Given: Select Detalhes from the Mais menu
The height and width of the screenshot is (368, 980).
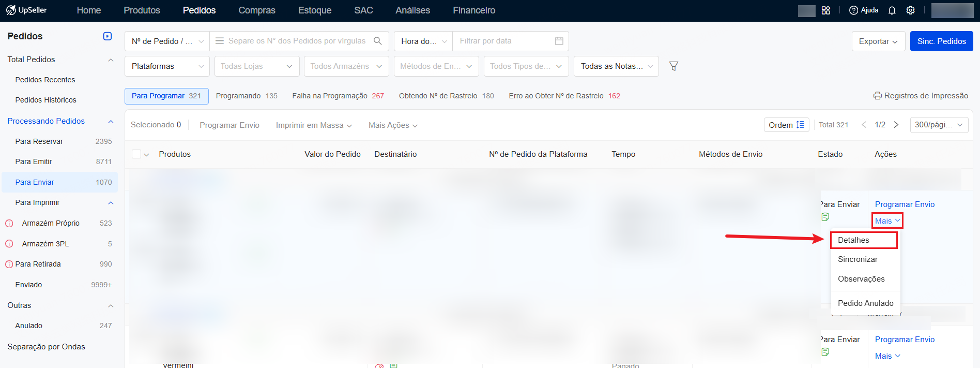Looking at the screenshot, I should point(864,240).
